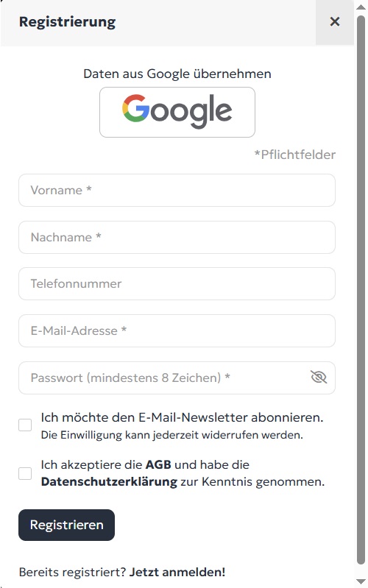Close the Registrierung dialog with X
This screenshot has height=588, width=368.
point(335,22)
